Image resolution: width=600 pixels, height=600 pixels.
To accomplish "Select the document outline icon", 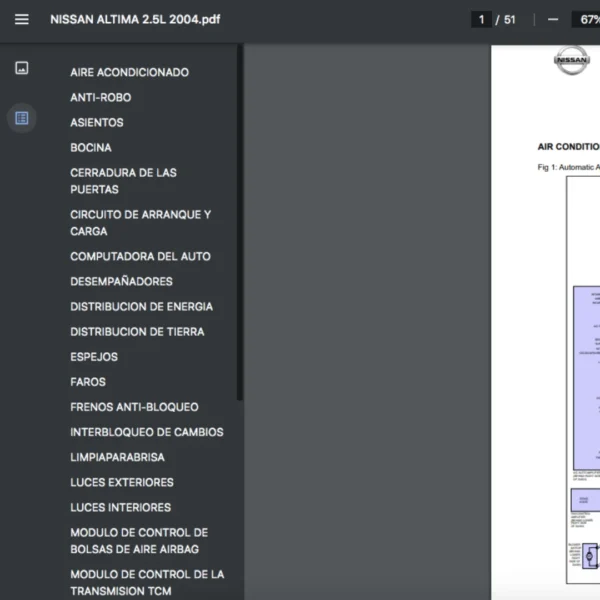I will coord(21,118).
